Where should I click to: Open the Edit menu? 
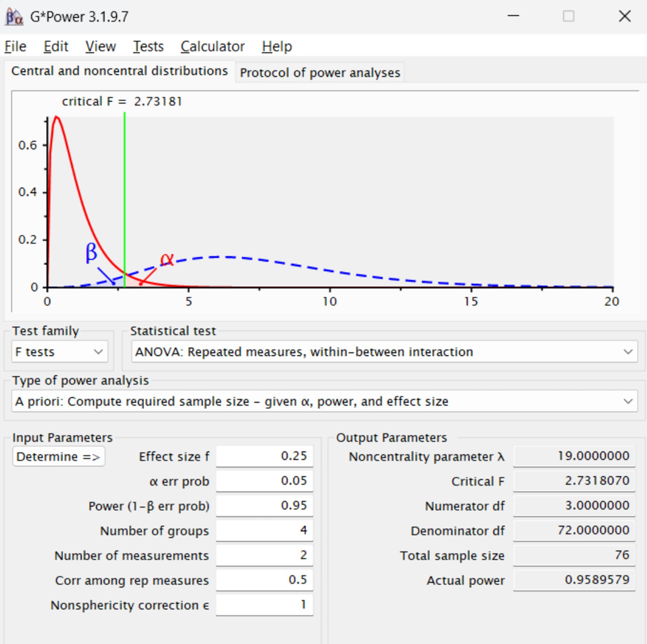(x=56, y=47)
